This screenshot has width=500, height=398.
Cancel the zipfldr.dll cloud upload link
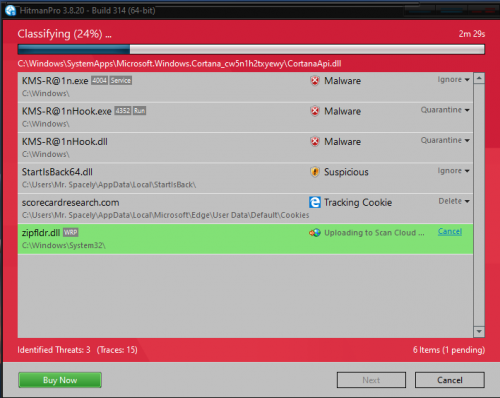click(450, 231)
